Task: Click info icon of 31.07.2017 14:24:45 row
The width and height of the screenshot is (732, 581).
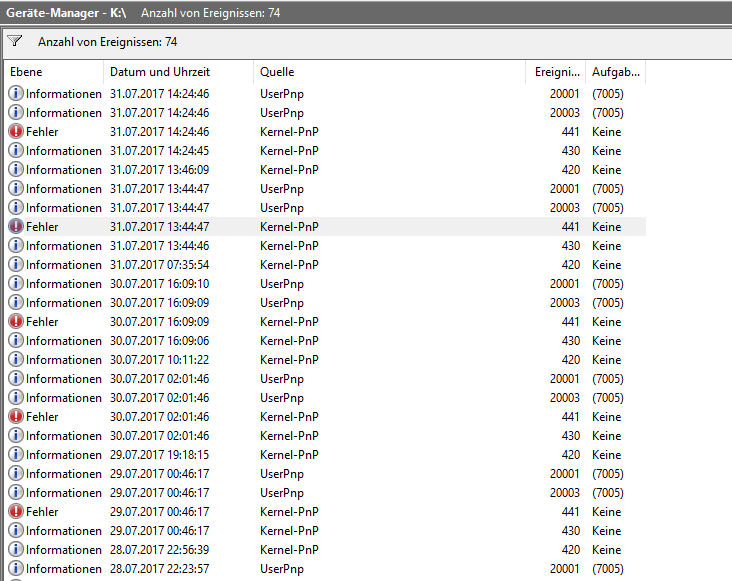Action: click(16, 150)
